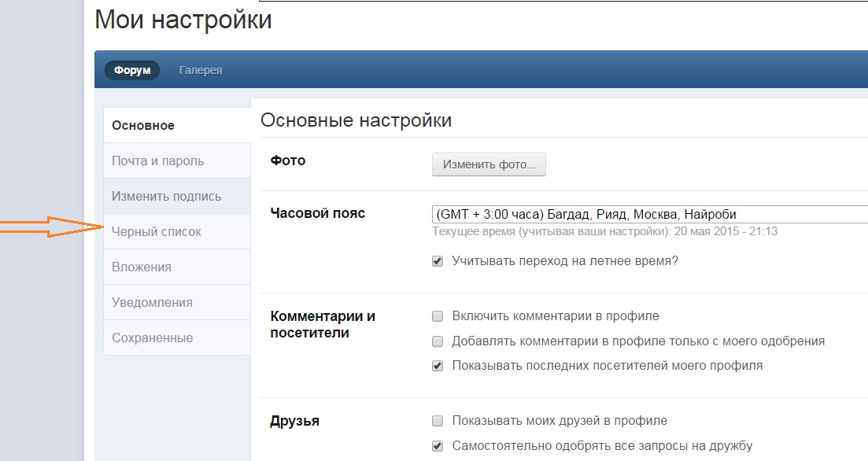Viewport: 868px width, 461px height.
Task: Enable Включить комментарии в профиле checkbox
Action: tap(438, 316)
